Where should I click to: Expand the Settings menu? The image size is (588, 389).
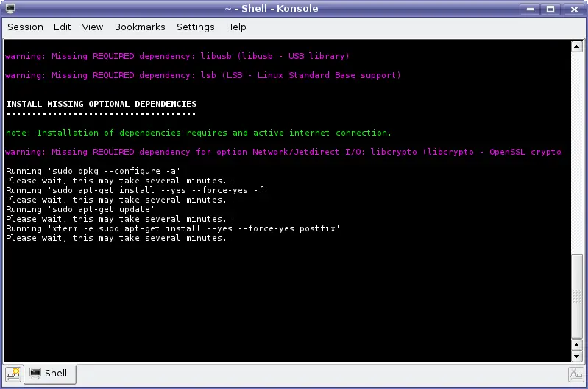coord(195,27)
